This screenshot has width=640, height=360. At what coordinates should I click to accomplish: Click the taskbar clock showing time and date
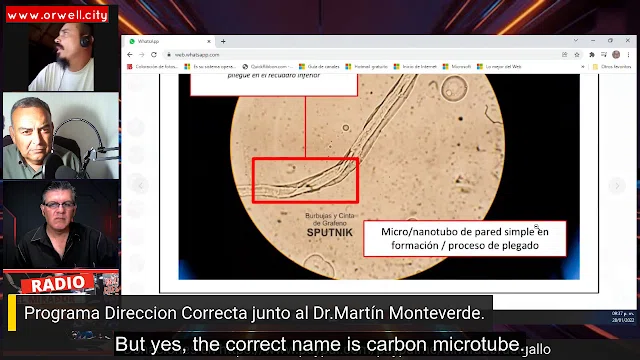point(623,317)
